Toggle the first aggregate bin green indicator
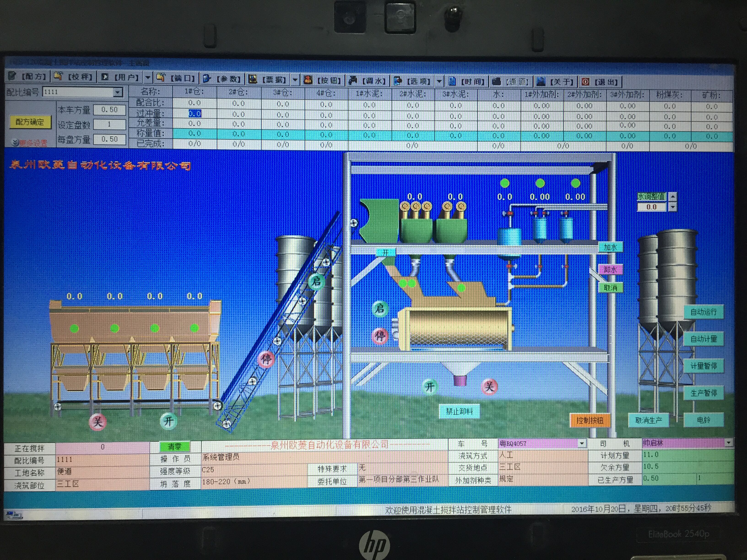The width and height of the screenshot is (747, 560). 74,328
